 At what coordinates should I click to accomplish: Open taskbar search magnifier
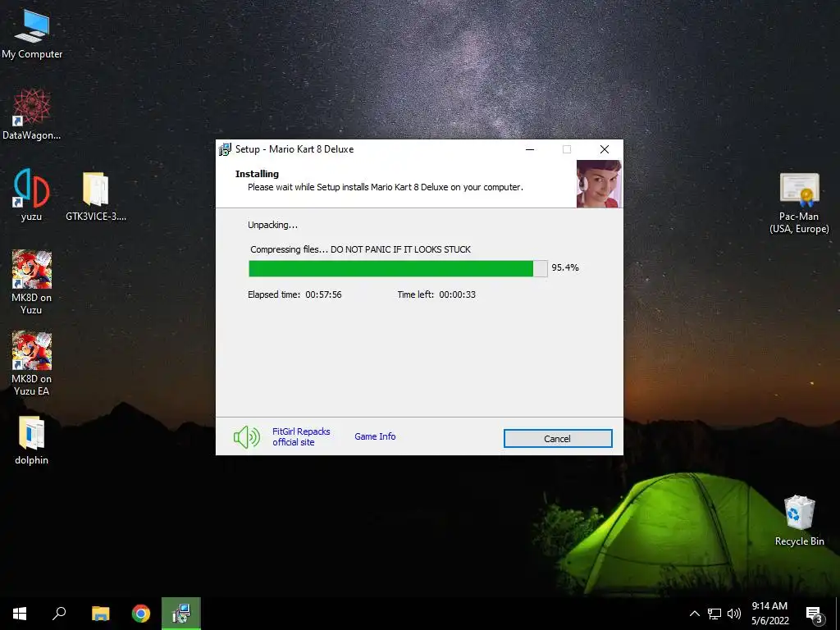[x=59, y=614]
